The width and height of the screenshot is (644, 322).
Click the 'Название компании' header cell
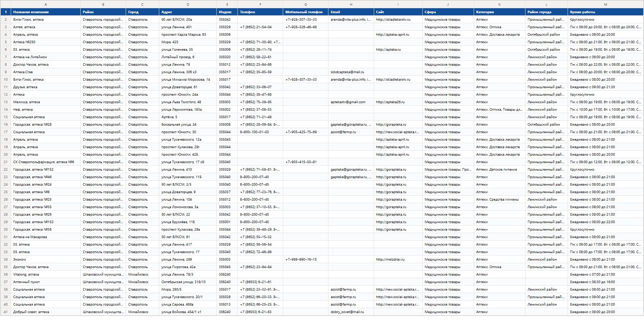point(46,12)
